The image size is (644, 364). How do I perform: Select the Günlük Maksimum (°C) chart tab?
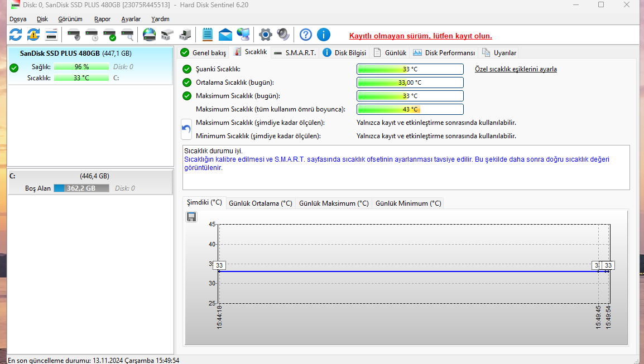tap(334, 203)
